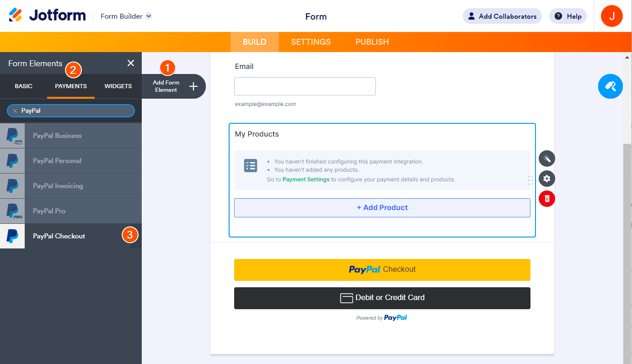
Task: Click the yellow PayPal Checkout button
Action: 382,270
